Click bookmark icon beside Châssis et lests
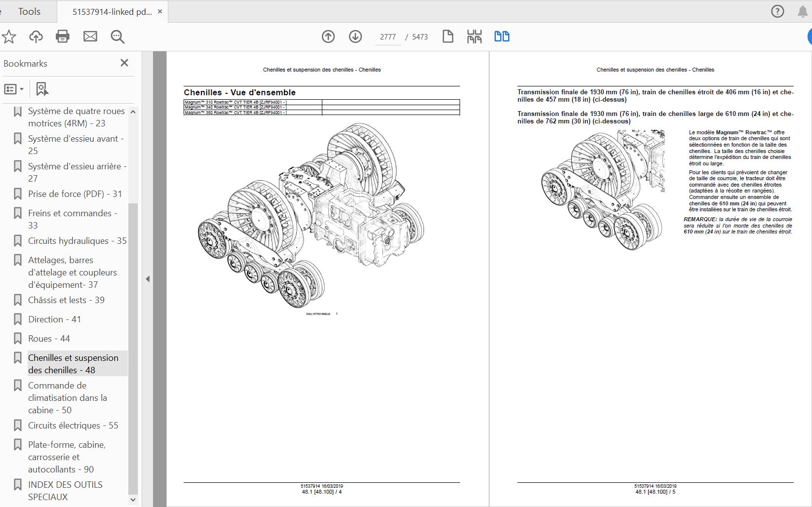This screenshot has height=507, width=812. pos(18,300)
